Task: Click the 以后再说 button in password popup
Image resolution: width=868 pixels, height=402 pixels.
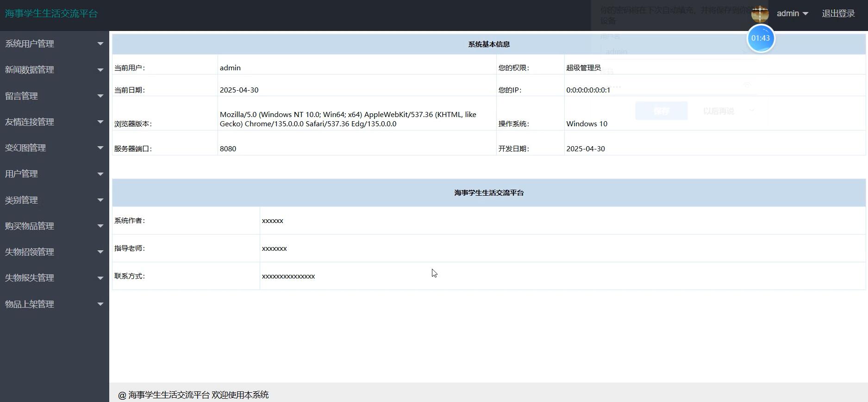Action: [x=718, y=111]
